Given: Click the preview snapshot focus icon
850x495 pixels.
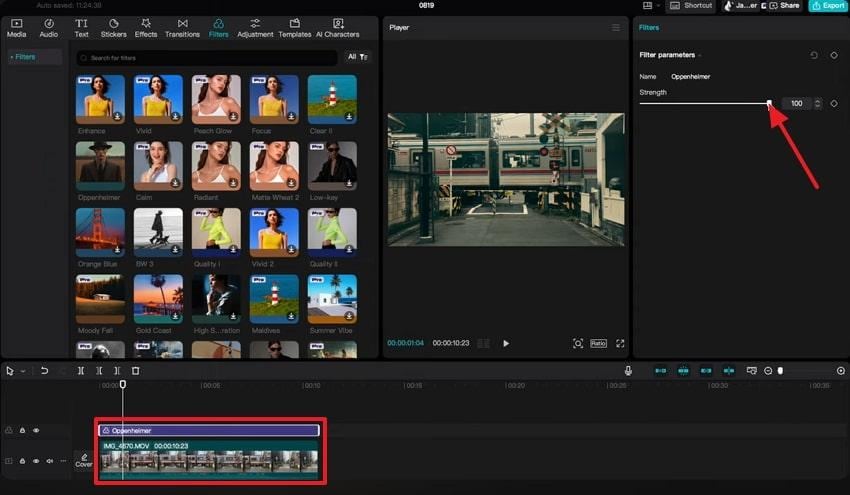Looking at the screenshot, I should point(578,343).
